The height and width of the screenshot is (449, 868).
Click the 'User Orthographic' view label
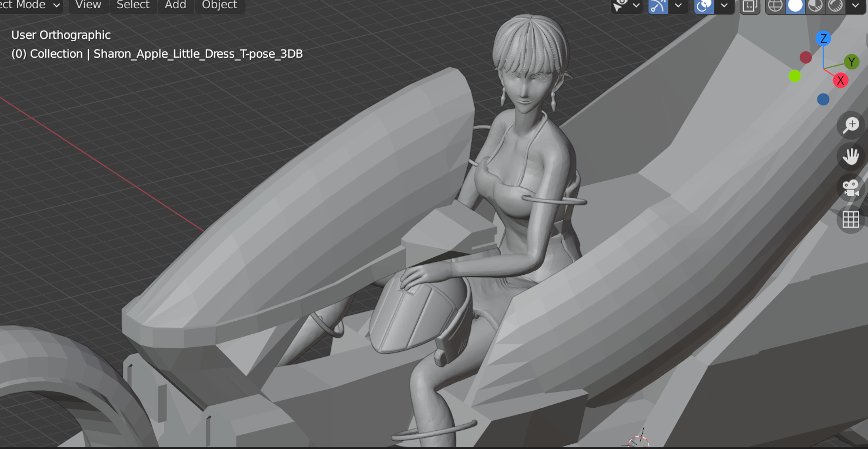(61, 35)
